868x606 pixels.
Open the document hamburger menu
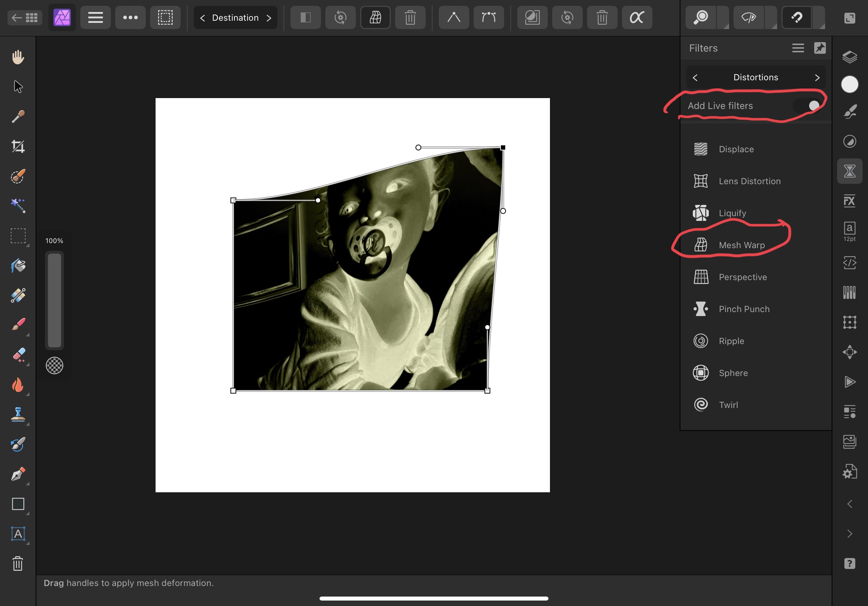[95, 17]
